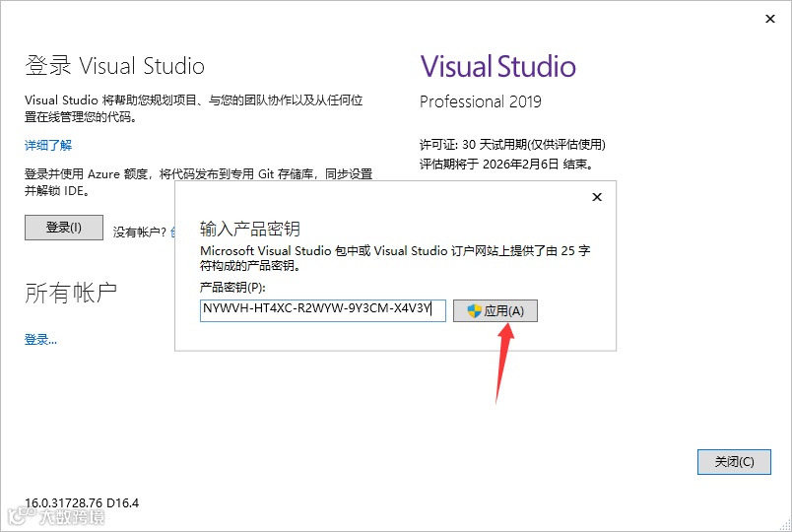This screenshot has width=792, height=532.
Task: Click the evaluation end date text
Action: [506, 165]
